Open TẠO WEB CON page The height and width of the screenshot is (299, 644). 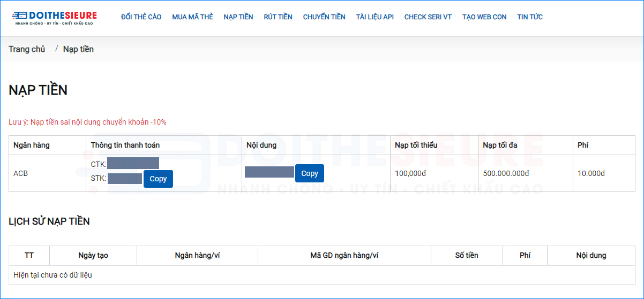484,17
